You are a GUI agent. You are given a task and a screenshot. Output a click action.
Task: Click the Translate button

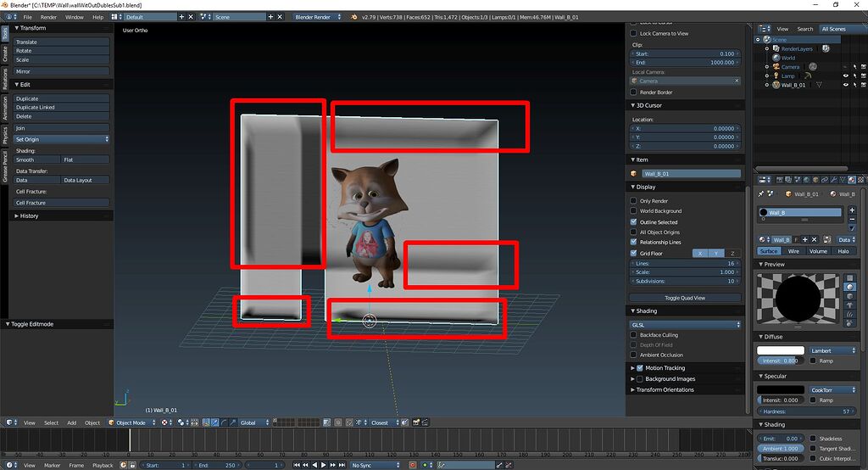tap(61, 42)
